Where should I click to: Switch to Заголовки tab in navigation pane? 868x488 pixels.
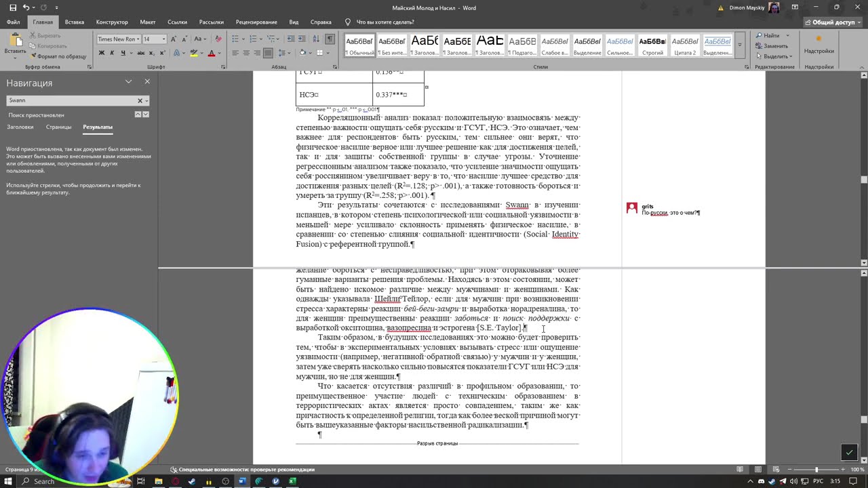click(x=20, y=127)
